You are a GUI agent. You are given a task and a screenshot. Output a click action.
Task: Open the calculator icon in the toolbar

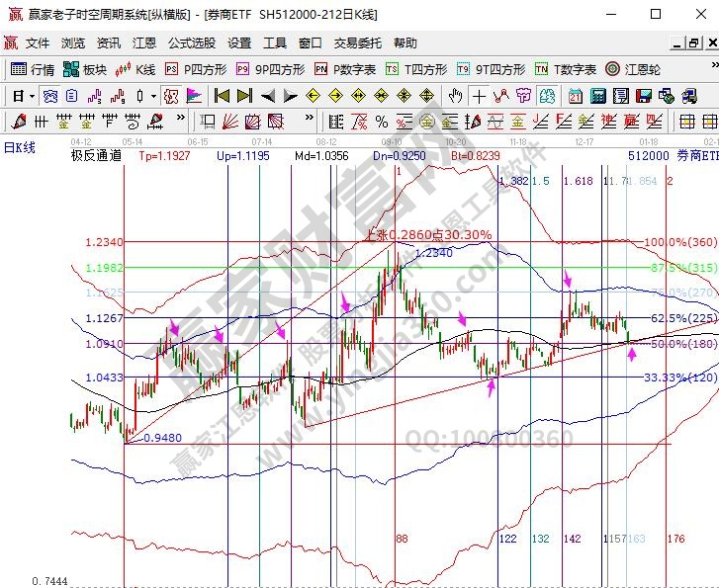point(598,96)
